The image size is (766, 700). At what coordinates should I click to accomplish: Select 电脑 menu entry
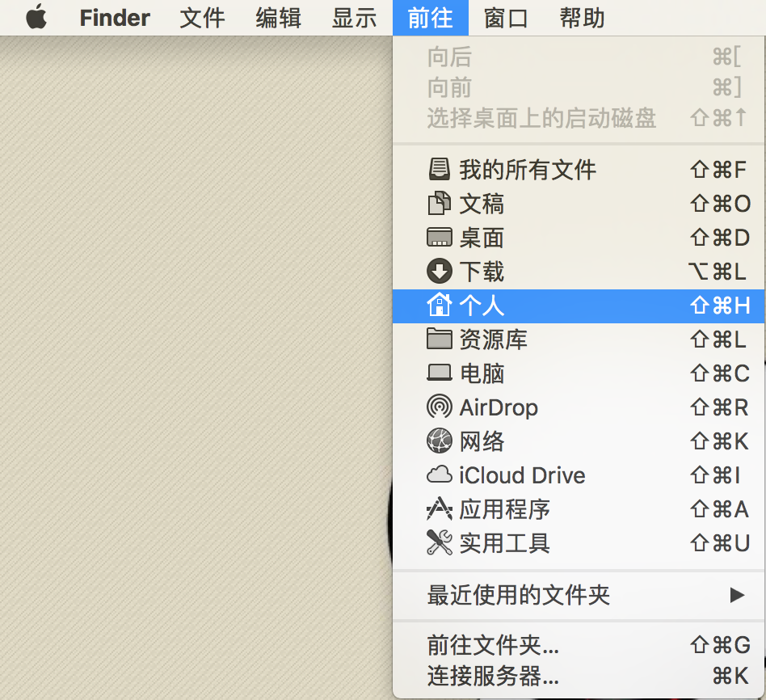[579, 373]
